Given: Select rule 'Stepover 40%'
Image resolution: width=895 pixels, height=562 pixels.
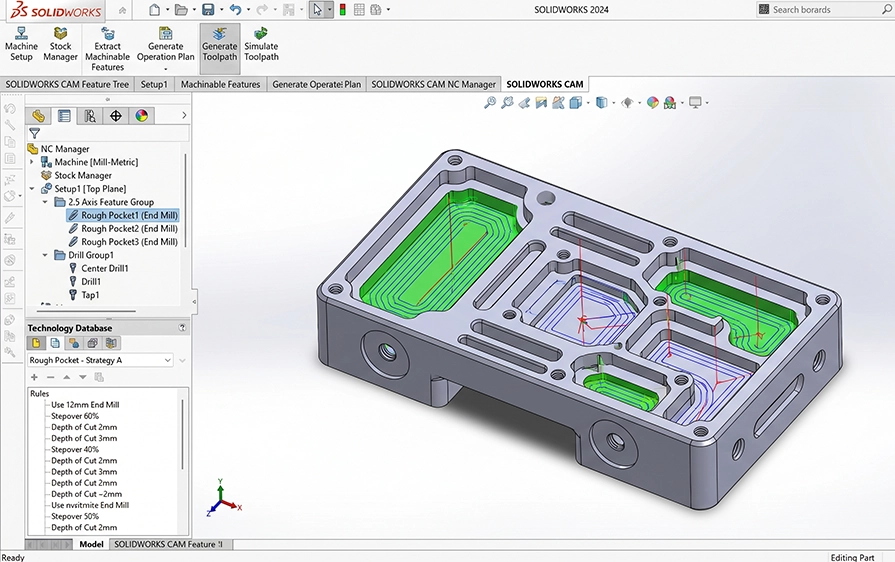Looking at the screenshot, I should click(x=75, y=450).
